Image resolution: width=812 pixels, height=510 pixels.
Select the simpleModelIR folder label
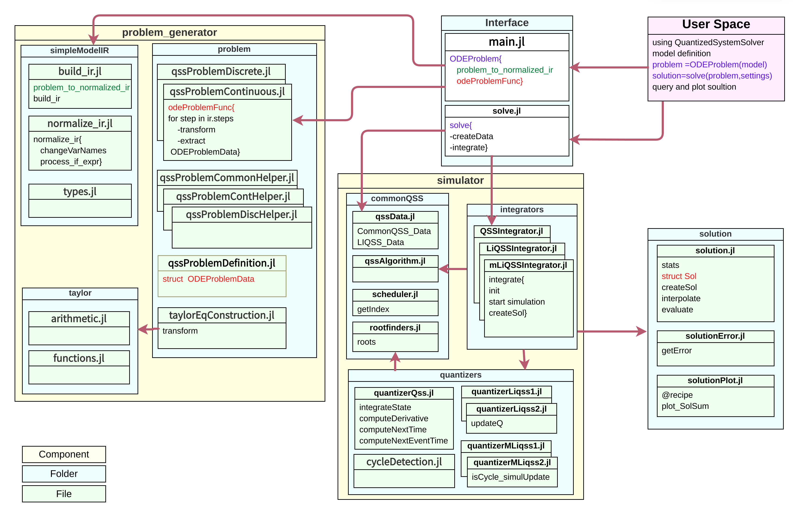[x=79, y=51]
